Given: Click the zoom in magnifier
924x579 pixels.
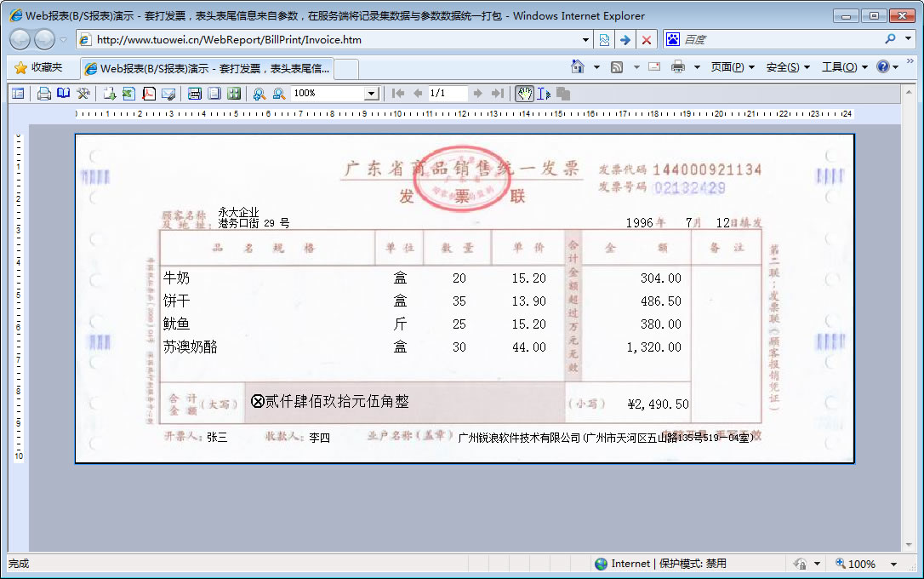Looking at the screenshot, I should (259, 94).
